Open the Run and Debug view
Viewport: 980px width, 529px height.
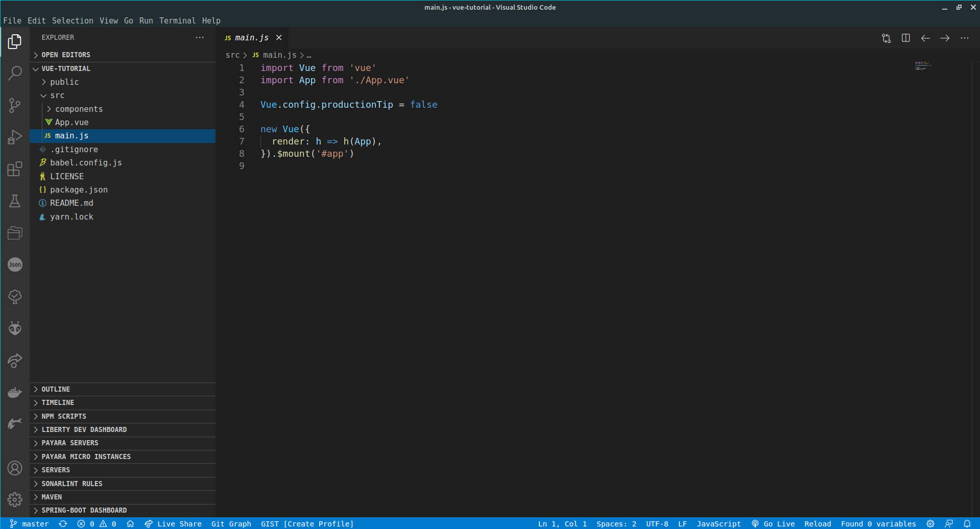(15, 137)
